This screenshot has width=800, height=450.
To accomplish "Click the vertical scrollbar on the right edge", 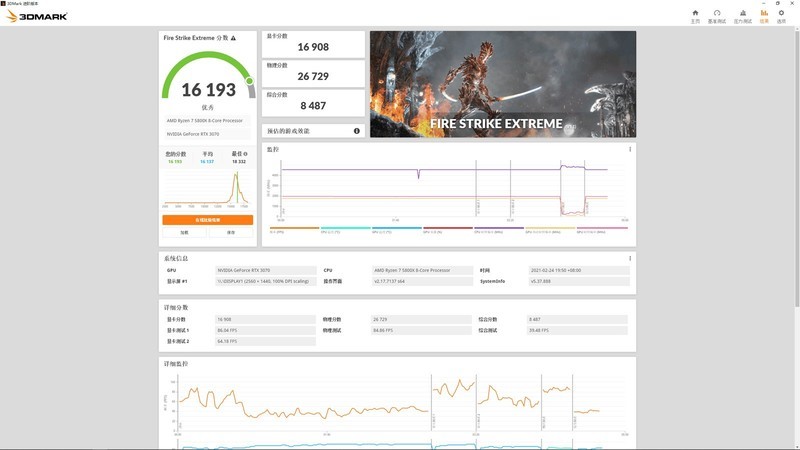I will click(x=797, y=168).
